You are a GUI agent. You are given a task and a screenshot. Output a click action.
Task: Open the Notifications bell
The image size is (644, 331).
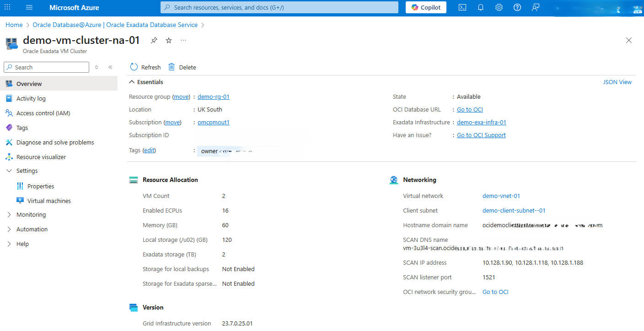pyautogui.click(x=480, y=7)
